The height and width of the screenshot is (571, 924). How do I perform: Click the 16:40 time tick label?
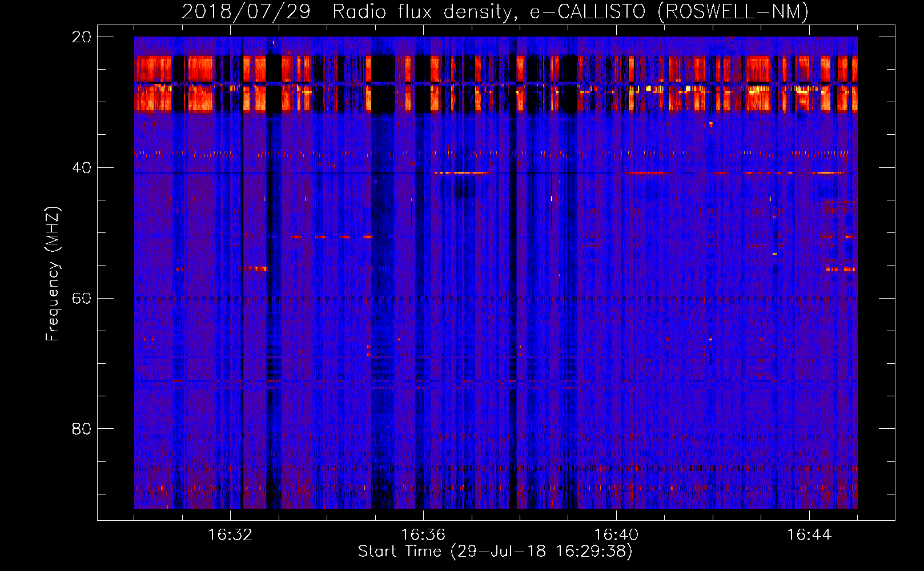pos(616,535)
